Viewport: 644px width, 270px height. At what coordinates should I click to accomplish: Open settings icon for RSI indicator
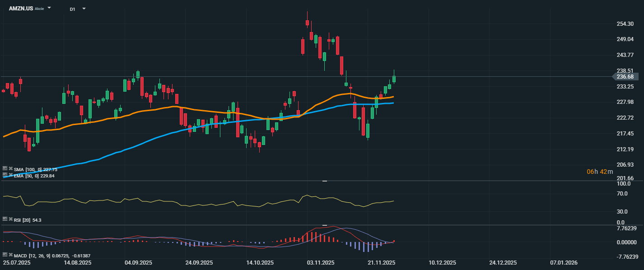(5, 219)
